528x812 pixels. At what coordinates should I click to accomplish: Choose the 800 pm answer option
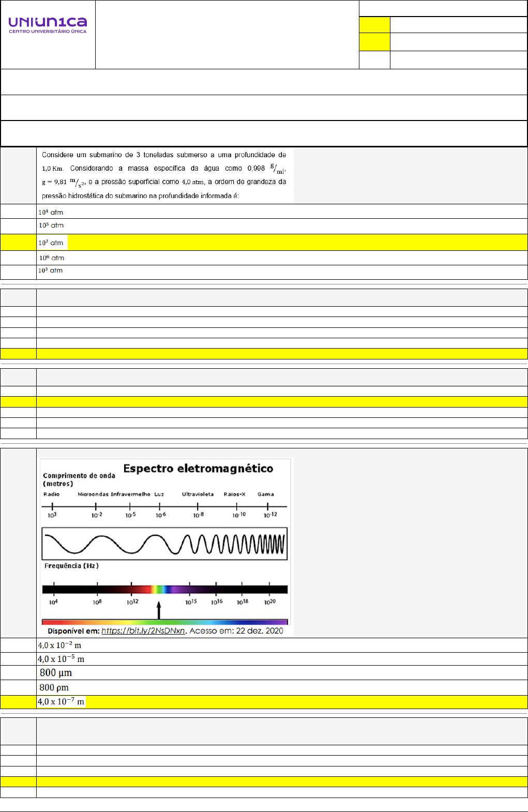tap(54, 688)
